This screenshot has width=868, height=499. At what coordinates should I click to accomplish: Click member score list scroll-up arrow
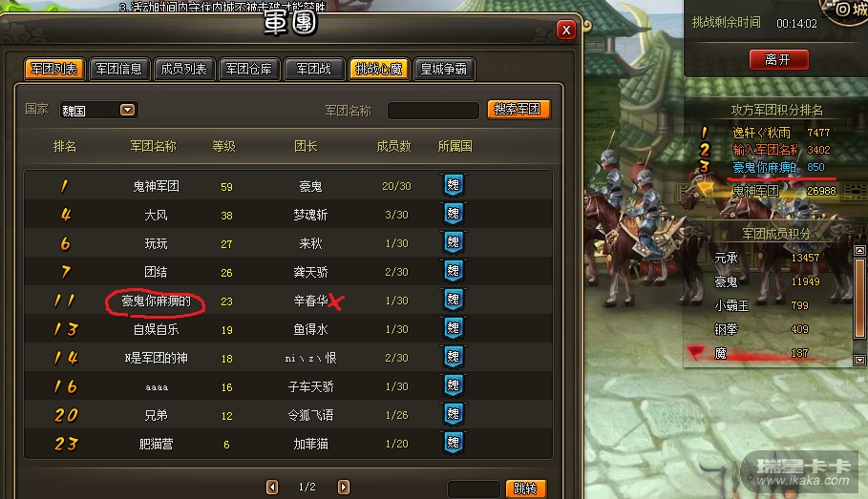[859, 251]
